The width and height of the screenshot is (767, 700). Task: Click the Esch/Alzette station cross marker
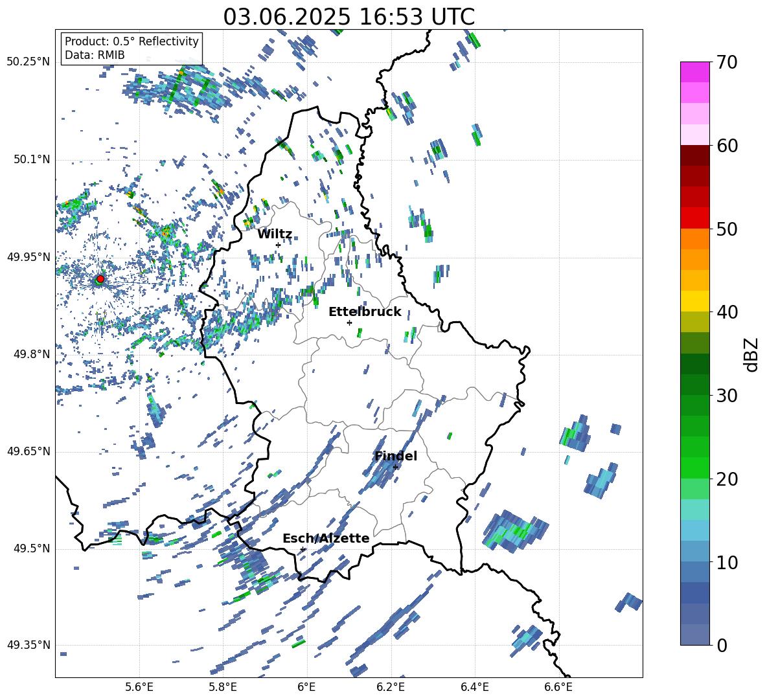(x=303, y=549)
